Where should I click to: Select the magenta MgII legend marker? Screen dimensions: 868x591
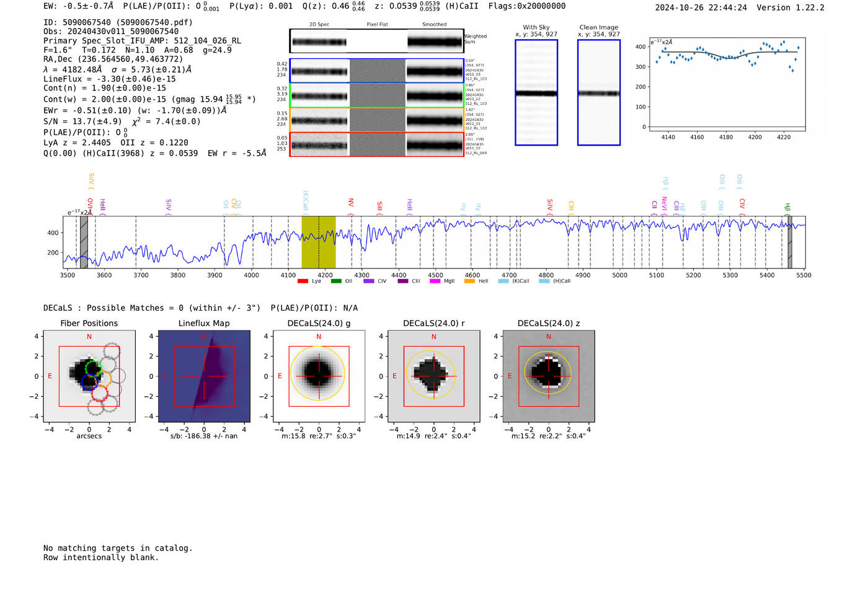(435, 281)
